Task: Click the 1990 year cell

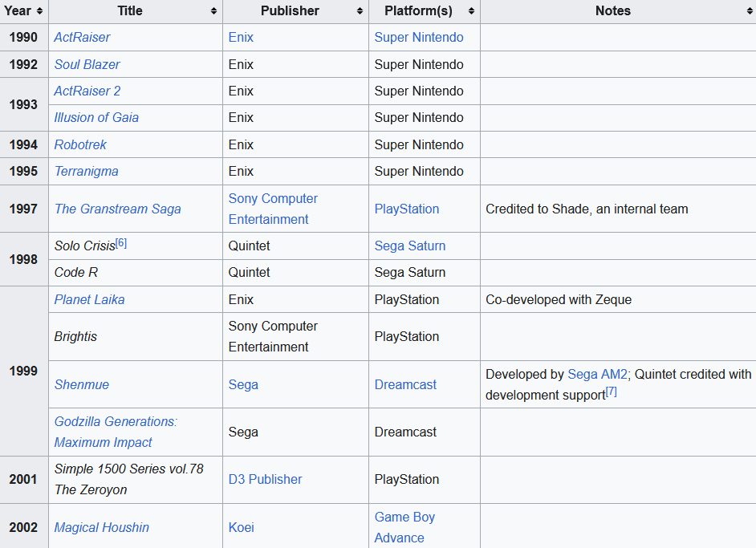Action: point(24,37)
